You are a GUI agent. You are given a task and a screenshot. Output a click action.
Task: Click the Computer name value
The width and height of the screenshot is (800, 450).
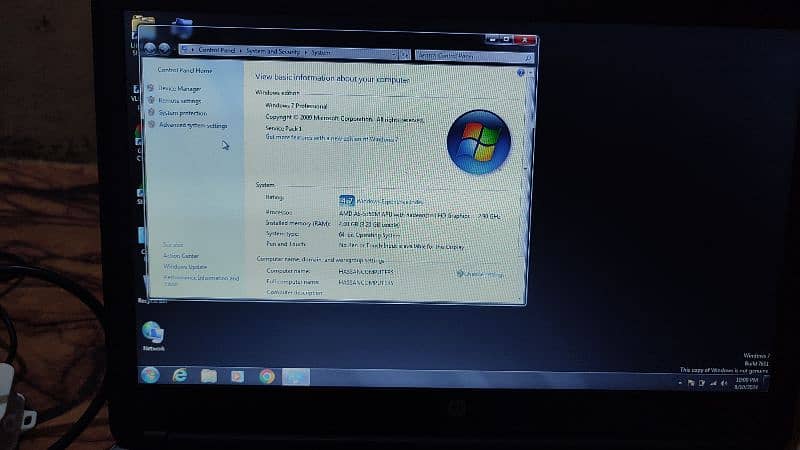tap(366, 271)
